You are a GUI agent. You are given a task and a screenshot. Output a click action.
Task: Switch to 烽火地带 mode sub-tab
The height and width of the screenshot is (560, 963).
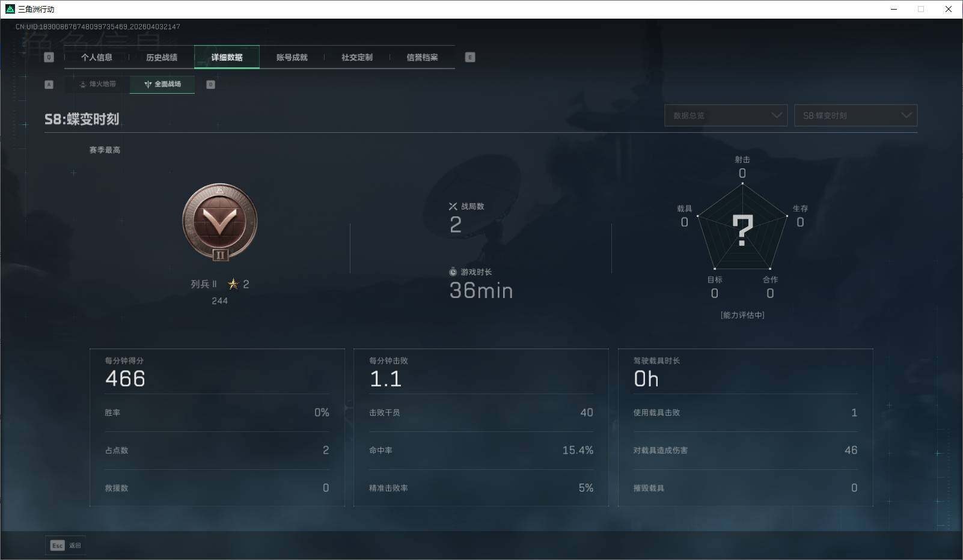click(97, 84)
